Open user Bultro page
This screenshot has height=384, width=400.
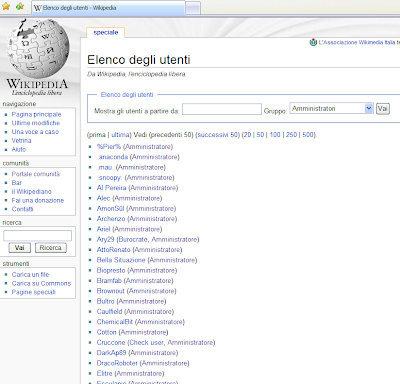click(x=105, y=301)
